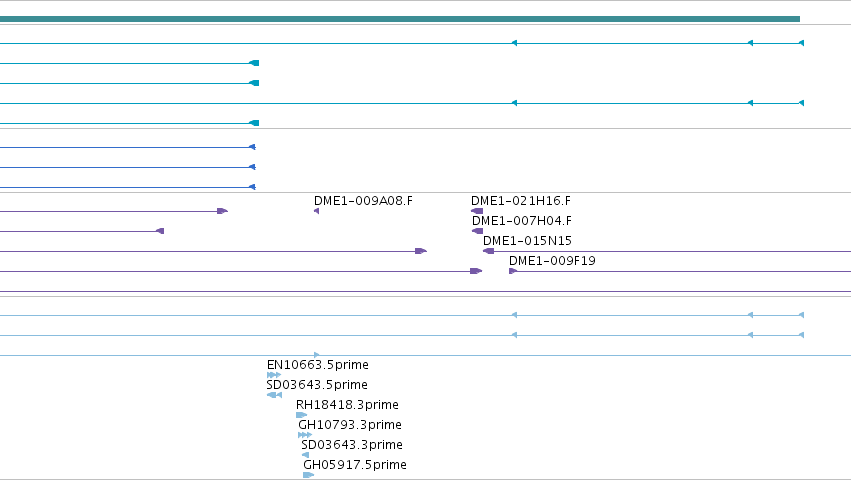Select the arrow glyph under DME1-009A08.F
This screenshot has height=480, width=851.
pyautogui.click(x=316, y=211)
